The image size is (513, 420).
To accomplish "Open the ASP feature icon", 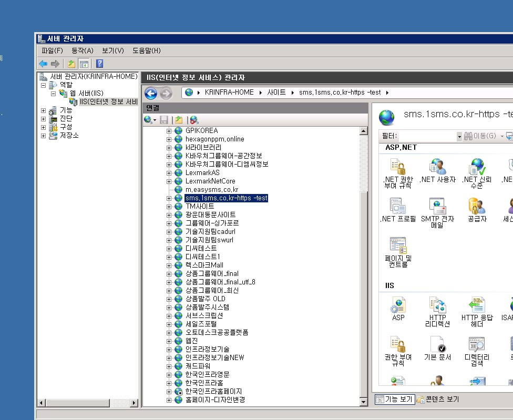I will point(398,305).
